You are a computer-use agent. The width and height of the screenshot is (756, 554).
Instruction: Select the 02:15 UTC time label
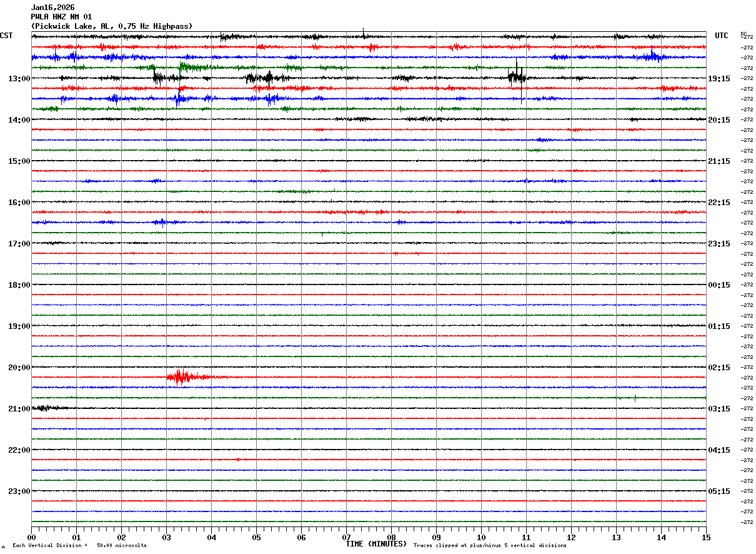point(719,368)
